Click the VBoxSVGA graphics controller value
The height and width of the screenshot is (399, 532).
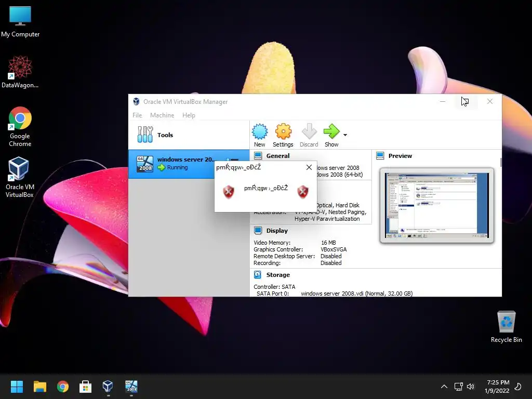[x=334, y=249]
